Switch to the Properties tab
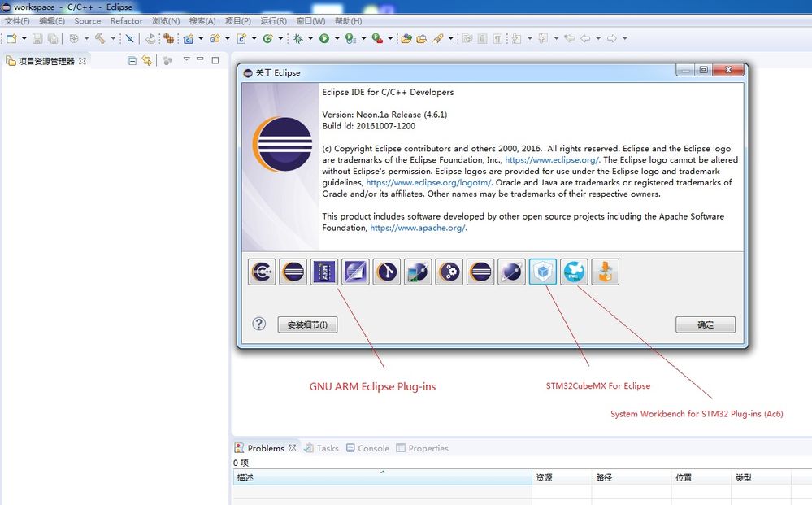812x505 pixels. click(x=423, y=448)
